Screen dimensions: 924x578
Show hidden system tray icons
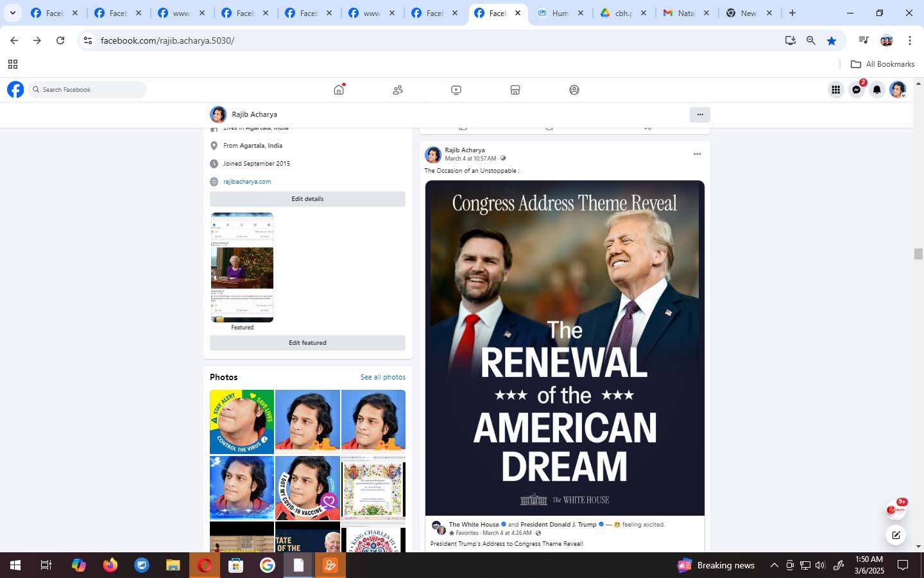tap(774, 565)
